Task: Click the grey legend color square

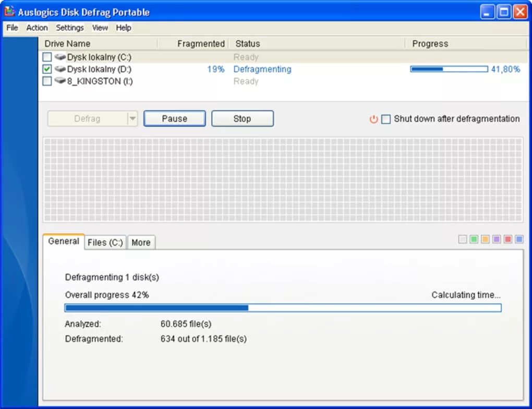Action: click(x=463, y=239)
